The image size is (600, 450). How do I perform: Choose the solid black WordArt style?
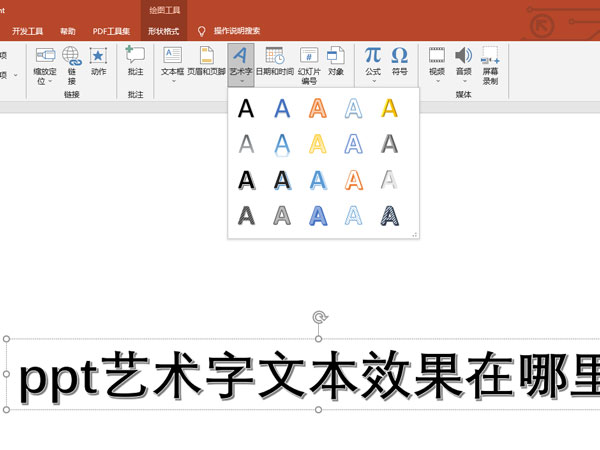[x=245, y=108]
